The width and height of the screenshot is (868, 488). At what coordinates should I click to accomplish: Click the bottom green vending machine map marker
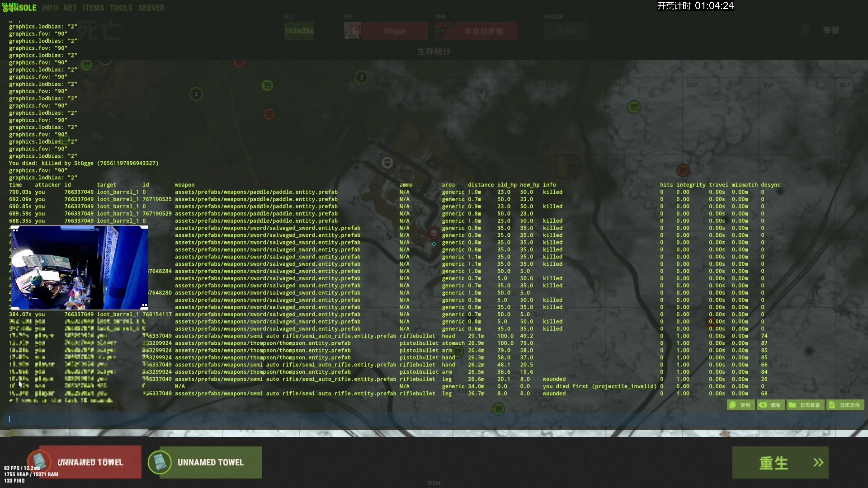498,409
